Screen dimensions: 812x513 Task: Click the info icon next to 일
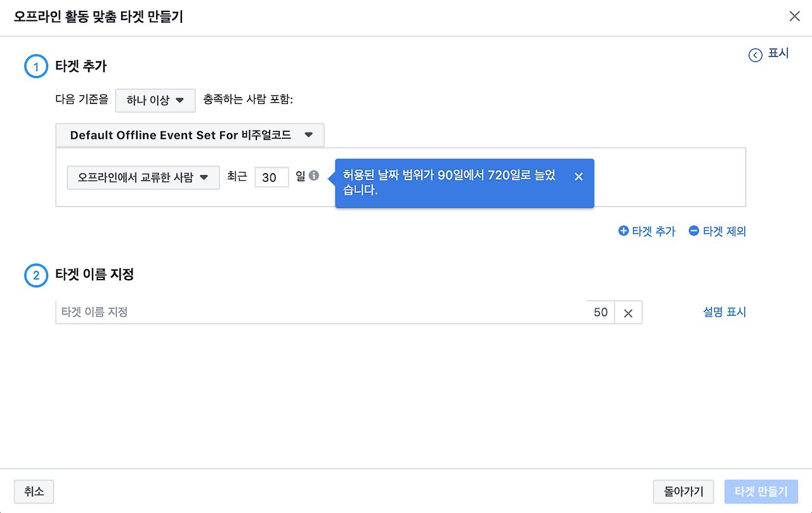click(x=313, y=176)
